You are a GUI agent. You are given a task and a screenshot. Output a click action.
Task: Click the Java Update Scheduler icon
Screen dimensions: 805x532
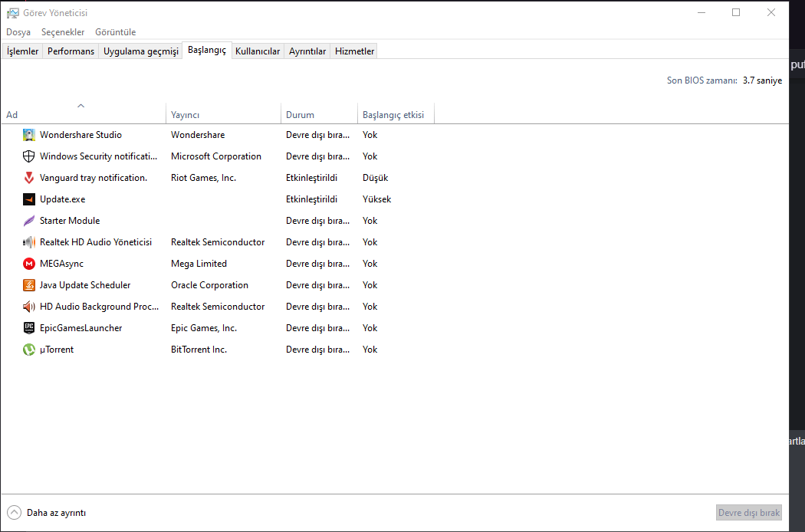point(29,285)
